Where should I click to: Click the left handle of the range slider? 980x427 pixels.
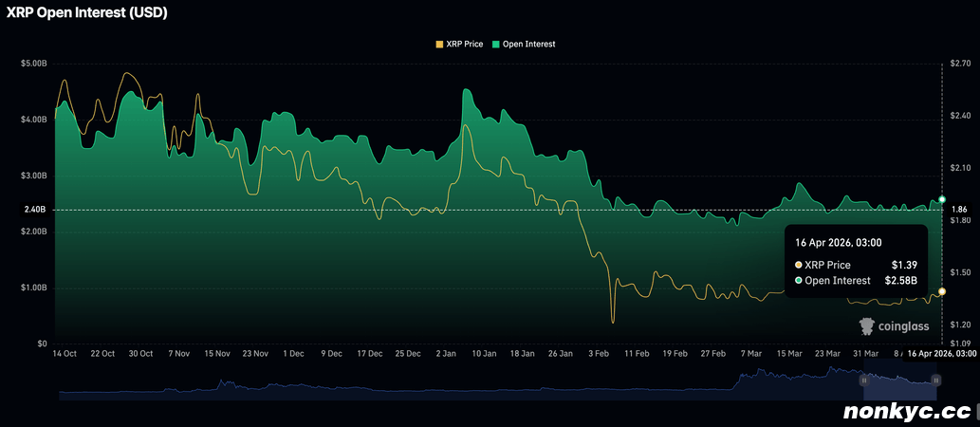coord(864,380)
